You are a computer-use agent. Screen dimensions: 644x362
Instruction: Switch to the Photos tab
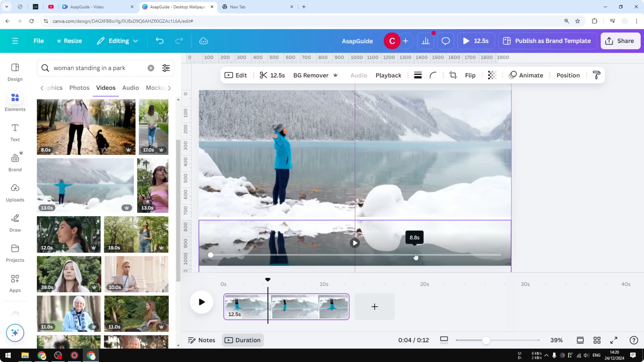[79, 88]
